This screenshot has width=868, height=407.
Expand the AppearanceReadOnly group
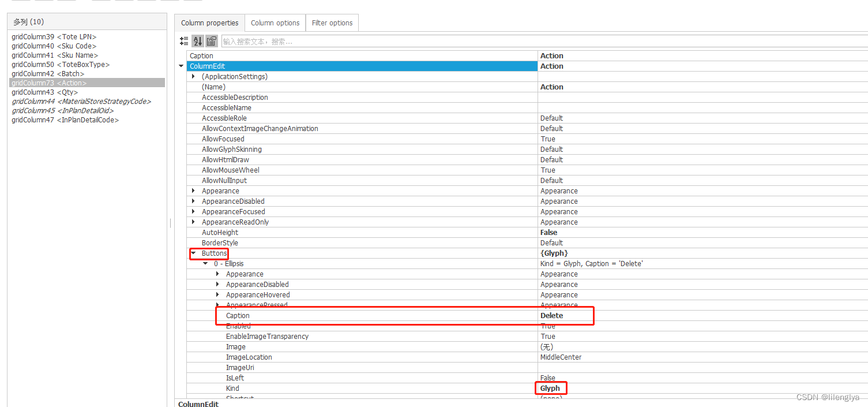click(193, 222)
